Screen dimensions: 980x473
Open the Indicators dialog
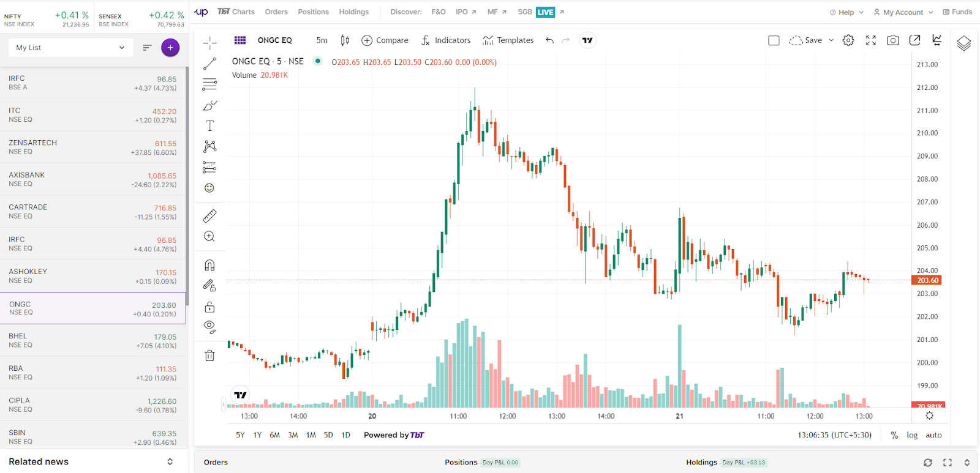[446, 40]
